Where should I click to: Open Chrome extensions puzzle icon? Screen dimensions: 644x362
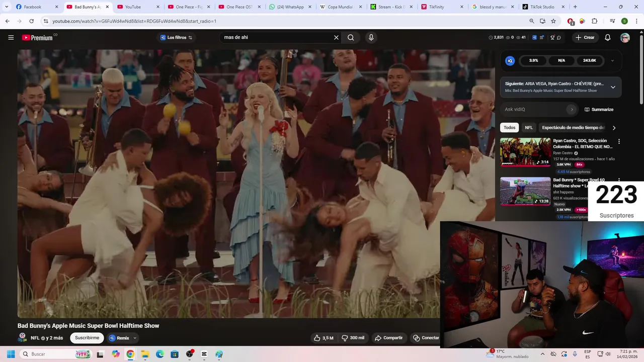point(594,21)
